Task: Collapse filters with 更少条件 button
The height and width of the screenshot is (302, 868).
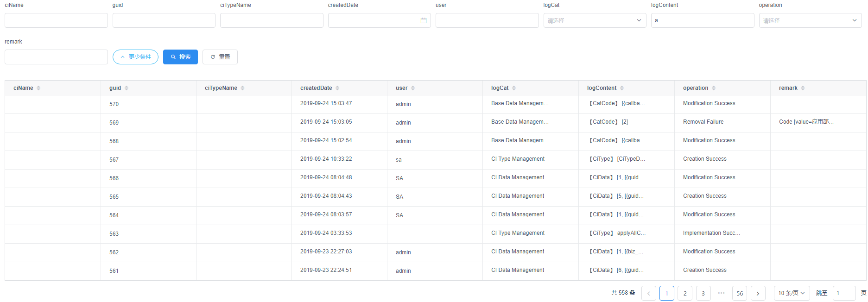Action: point(135,57)
